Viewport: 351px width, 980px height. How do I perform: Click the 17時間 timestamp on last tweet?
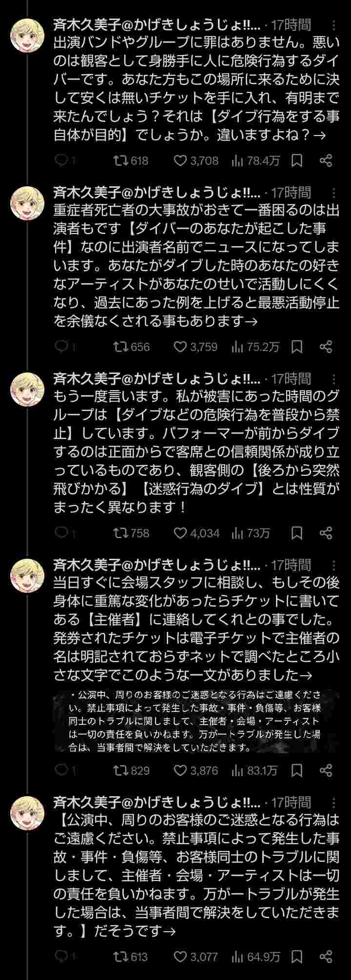(291, 803)
